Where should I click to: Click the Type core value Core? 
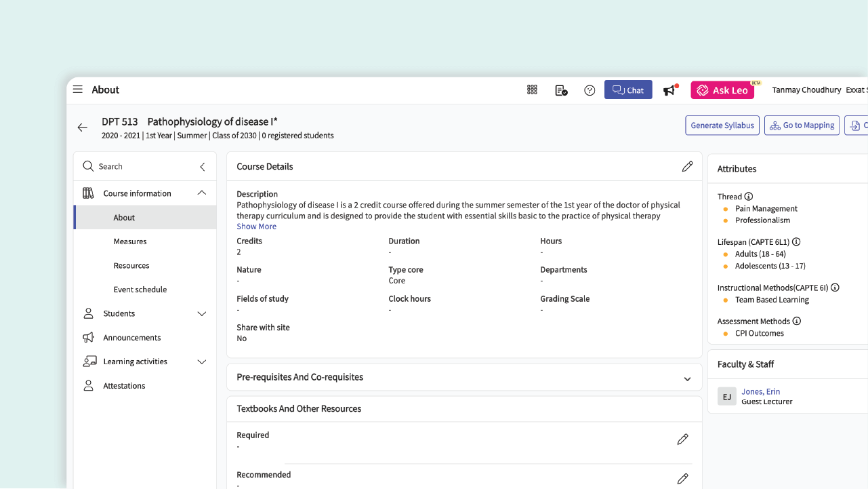tap(397, 281)
